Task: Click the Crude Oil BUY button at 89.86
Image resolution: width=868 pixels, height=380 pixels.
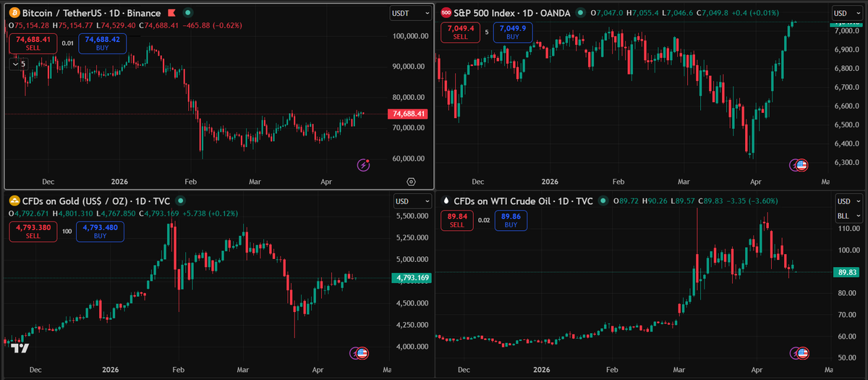Action: [x=511, y=221]
